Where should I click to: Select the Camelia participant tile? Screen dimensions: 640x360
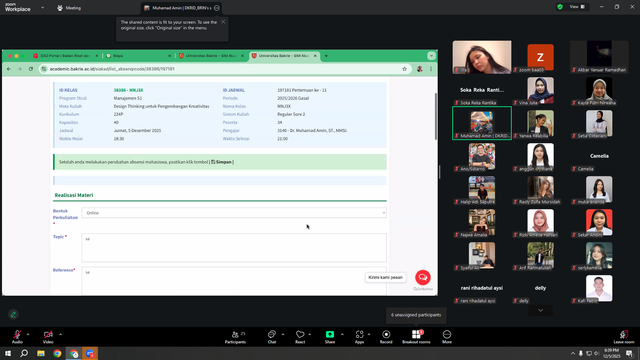point(599,156)
